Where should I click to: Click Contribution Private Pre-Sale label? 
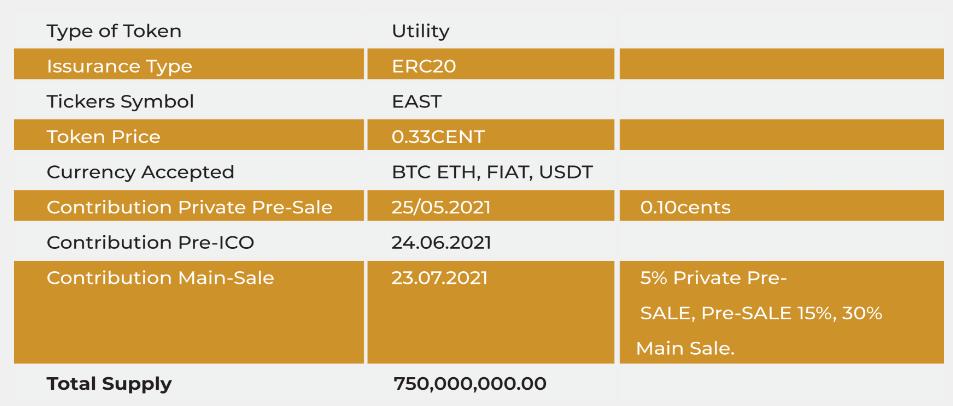[x=190, y=207]
